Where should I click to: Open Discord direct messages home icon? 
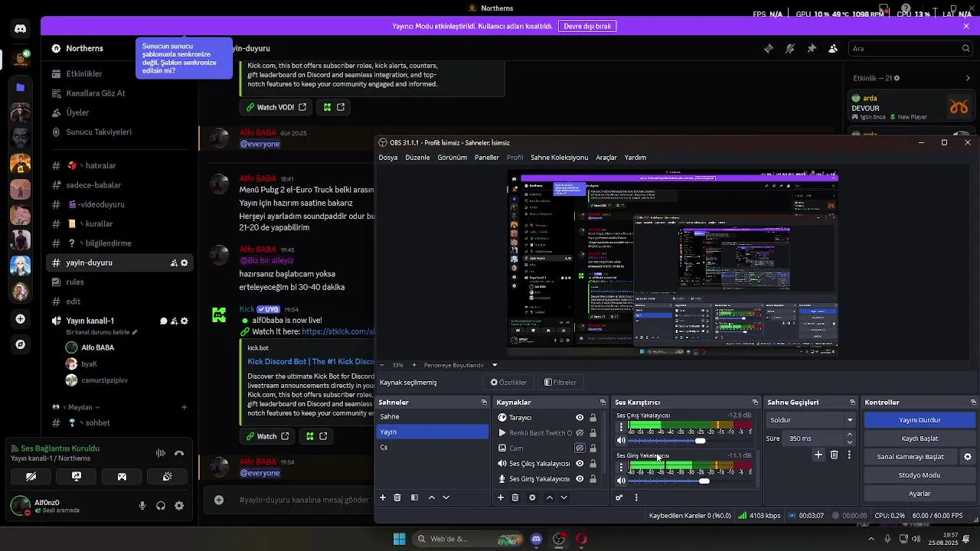21,29
